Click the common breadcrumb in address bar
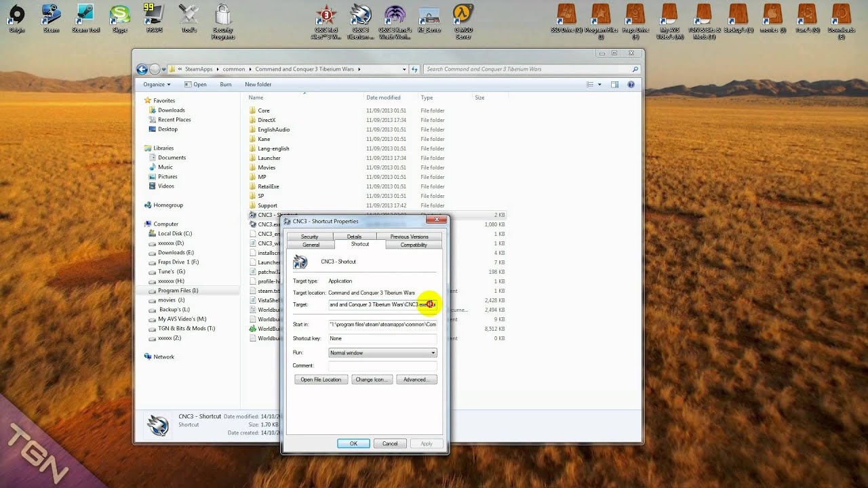 pos(234,69)
